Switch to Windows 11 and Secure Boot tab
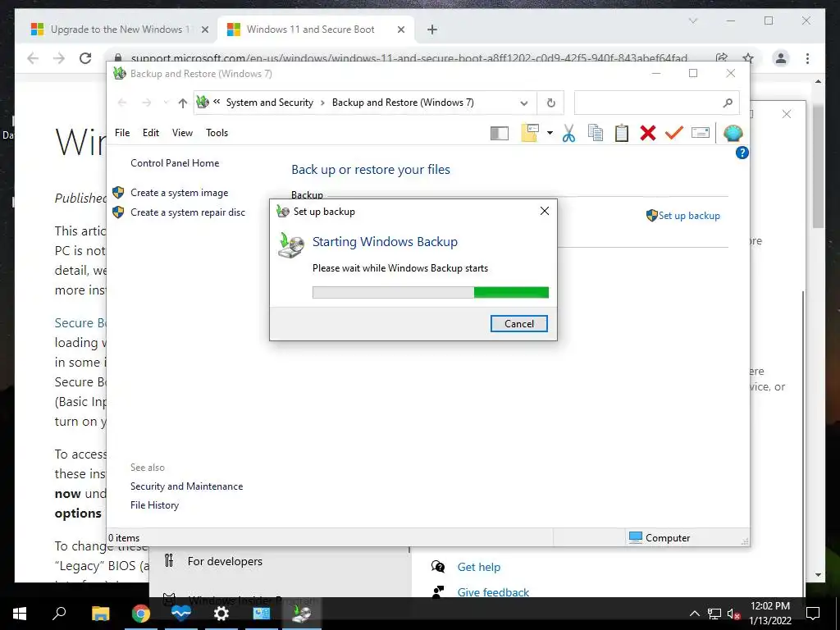Screen dimensions: 840x630 pos(309,30)
